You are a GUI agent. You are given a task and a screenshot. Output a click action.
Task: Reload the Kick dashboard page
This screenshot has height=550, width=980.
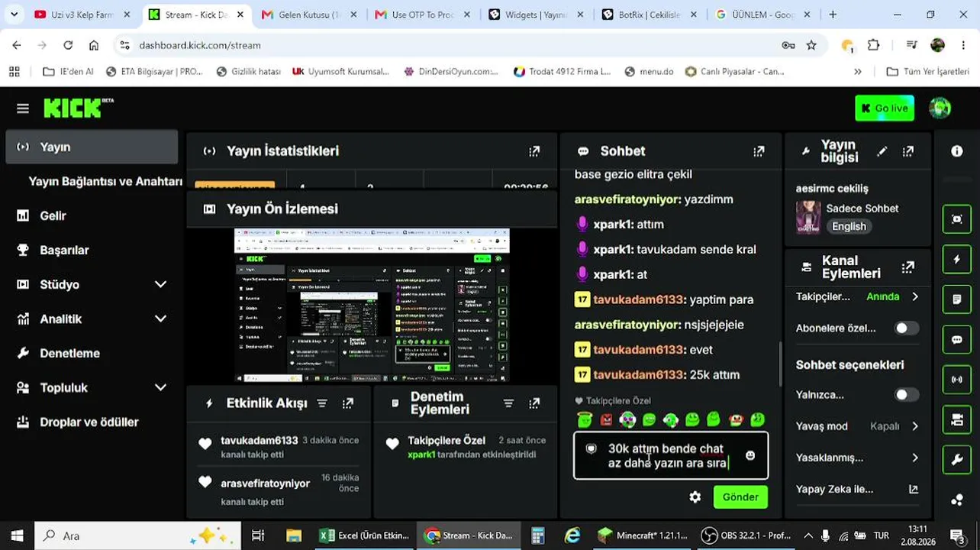(68, 45)
